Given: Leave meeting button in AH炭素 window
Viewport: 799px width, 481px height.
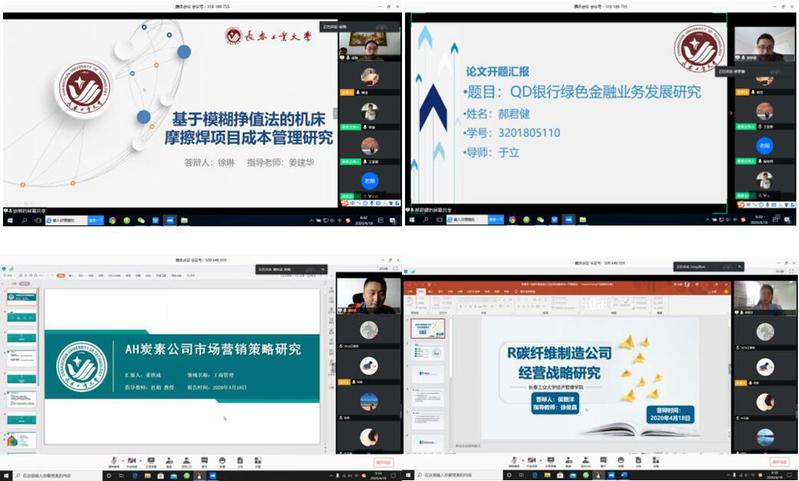Looking at the screenshot, I should pyautogui.click(x=383, y=463).
